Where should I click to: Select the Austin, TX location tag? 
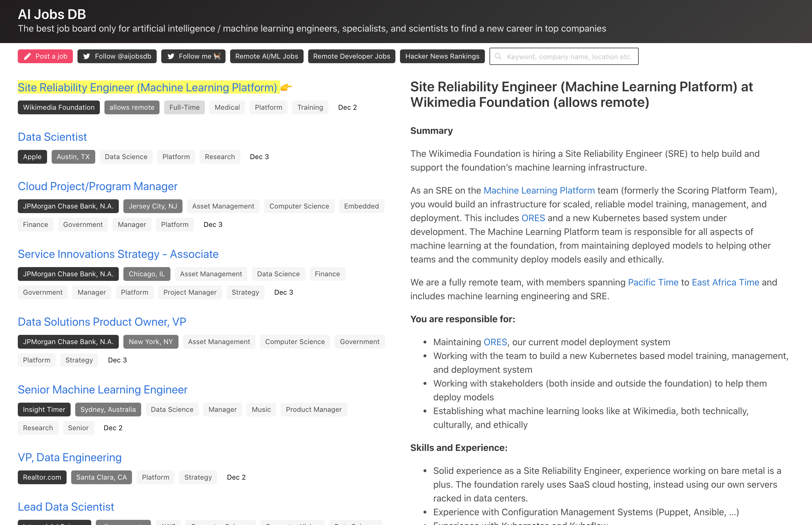[x=73, y=157]
